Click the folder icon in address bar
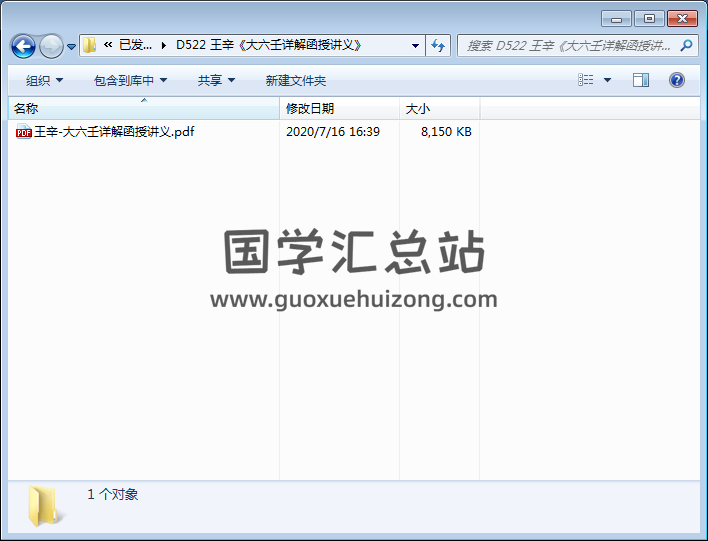 [89, 45]
